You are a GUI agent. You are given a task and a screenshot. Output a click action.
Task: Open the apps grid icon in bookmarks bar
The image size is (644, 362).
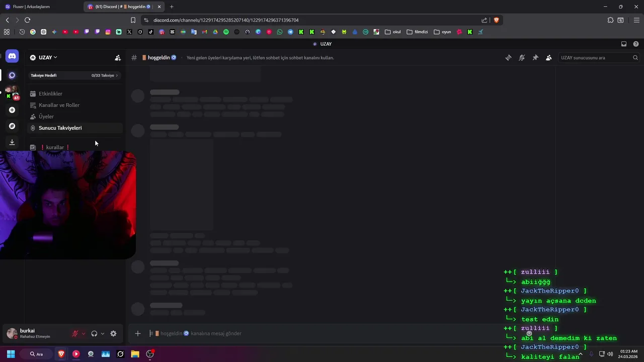(7, 32)
